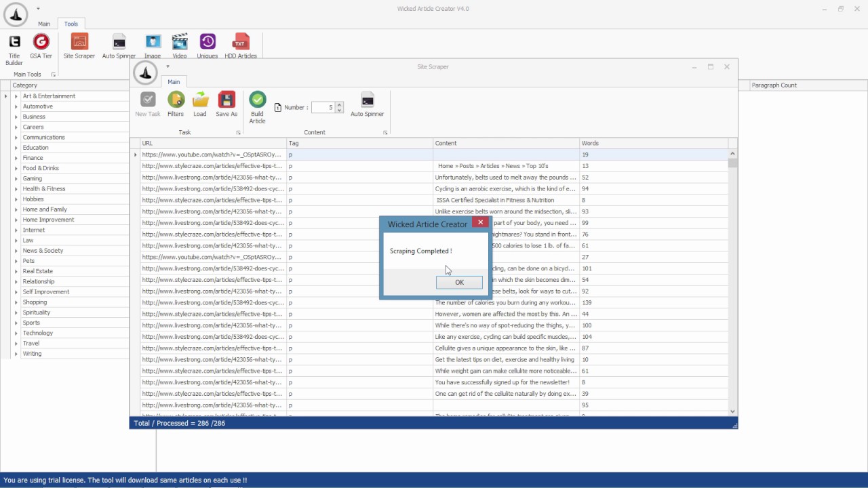Select the 'ISSA Certified Specialist in Fitness' cell
868x488 pixels.
[x=506, y=200]
